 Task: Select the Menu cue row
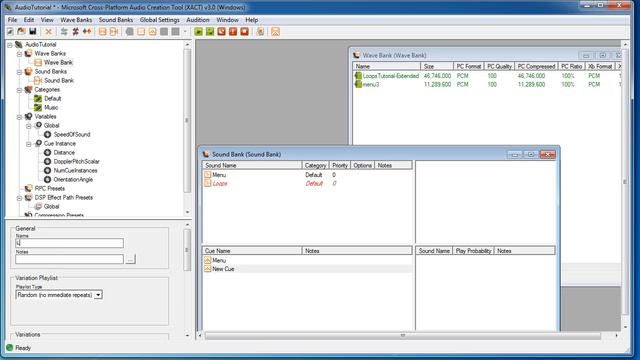(x=307, y=260)
